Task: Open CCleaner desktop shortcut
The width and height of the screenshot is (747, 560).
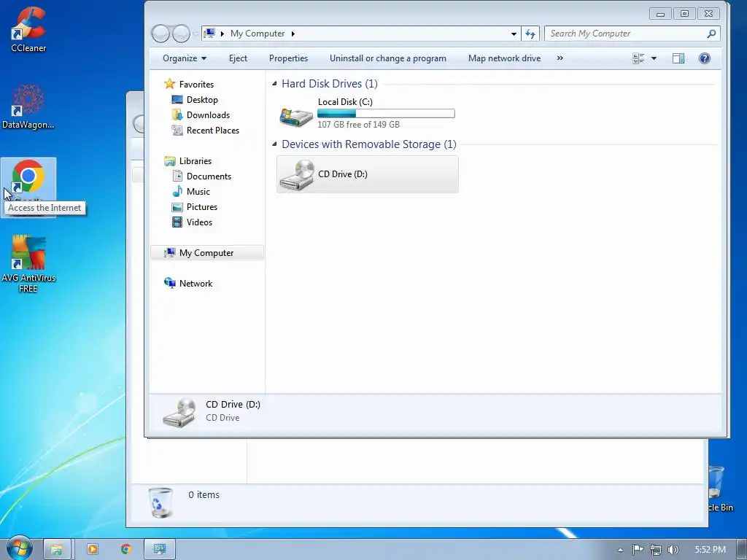Action: pyautogui.click(x=28, y=28)
